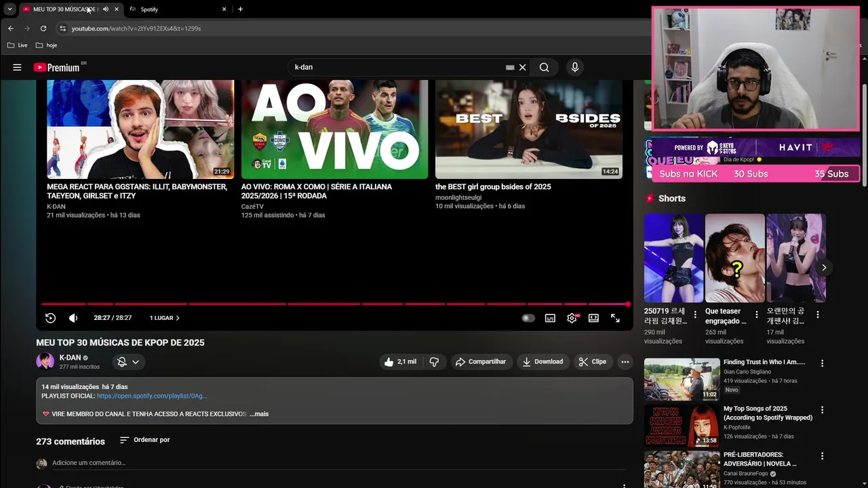Open options for My Top Songs of 2025
The width and height of the screenshot is (868, 488).
[822, 409]
